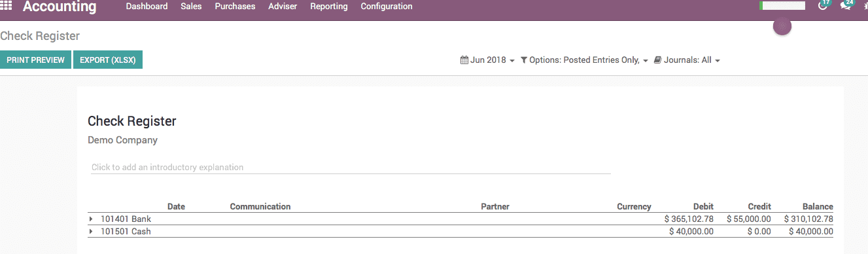
Task: Click the onboarding progress bar in header
Action: 782,6
